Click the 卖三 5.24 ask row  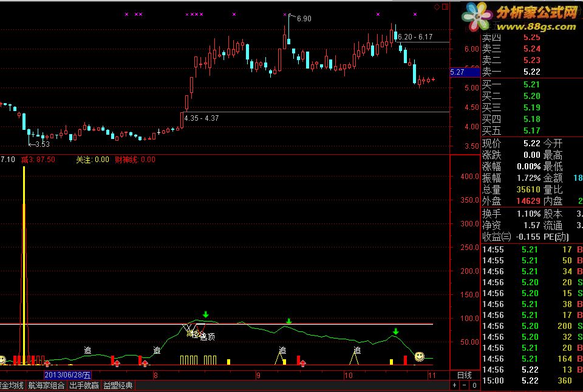click(x=511, y=49)
